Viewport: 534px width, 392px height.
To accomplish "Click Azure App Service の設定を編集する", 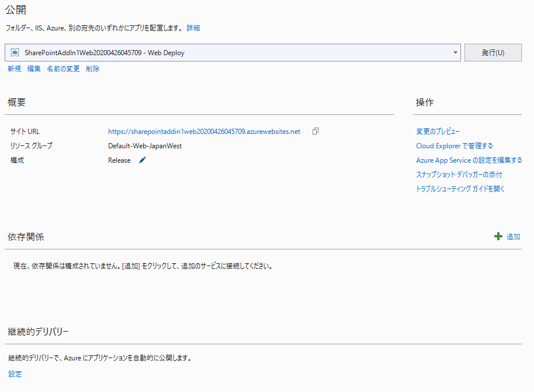I will [469, 160].
